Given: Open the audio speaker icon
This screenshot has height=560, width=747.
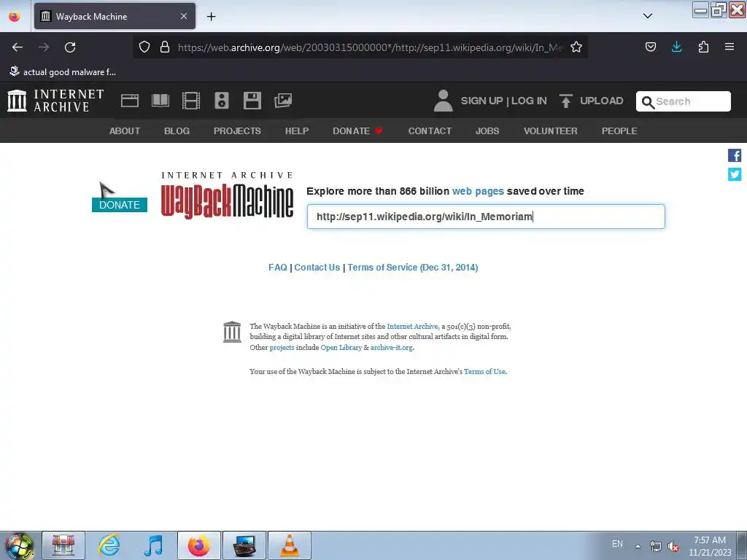Looking at the screenshot, I should point(222,101).
